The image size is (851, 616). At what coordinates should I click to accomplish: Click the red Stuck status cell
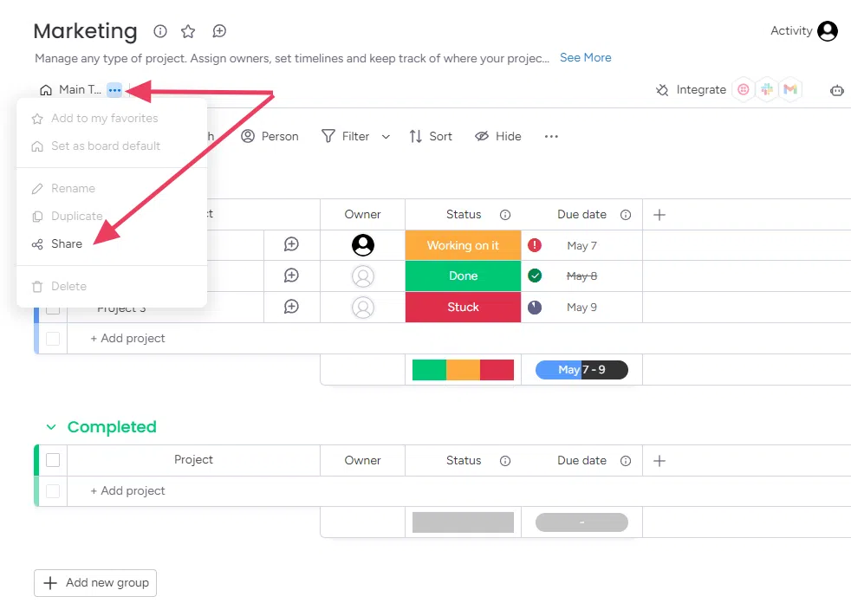coord(463,308)
